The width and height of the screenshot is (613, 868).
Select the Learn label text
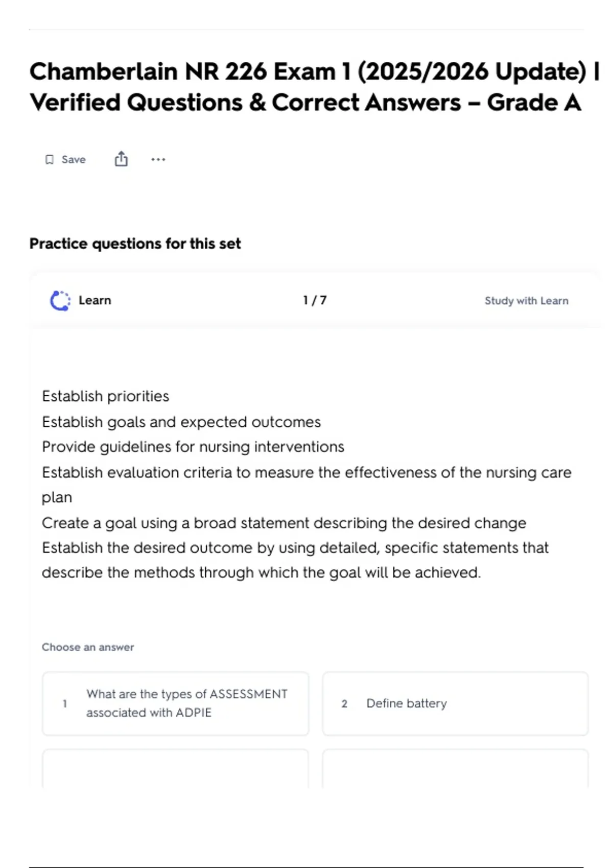click(x=95, y=300)
